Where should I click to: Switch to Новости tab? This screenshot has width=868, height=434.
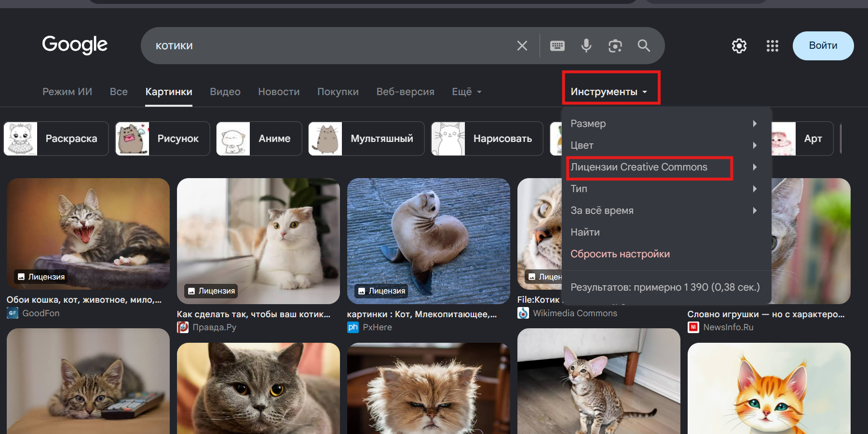279,92
